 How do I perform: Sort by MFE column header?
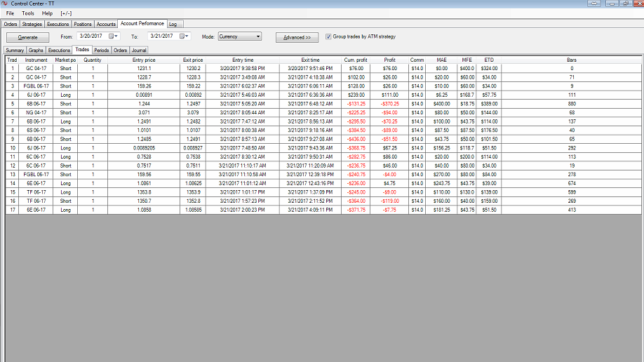467,60
